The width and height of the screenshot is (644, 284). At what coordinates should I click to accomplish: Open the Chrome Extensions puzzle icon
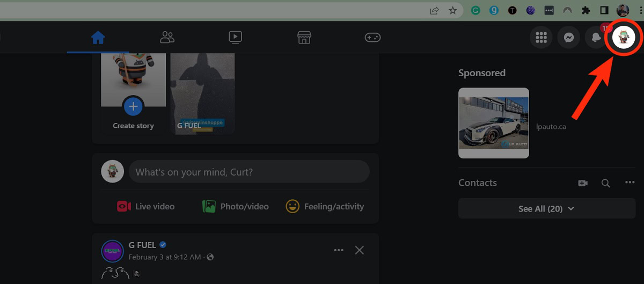(x=586, y=10)
